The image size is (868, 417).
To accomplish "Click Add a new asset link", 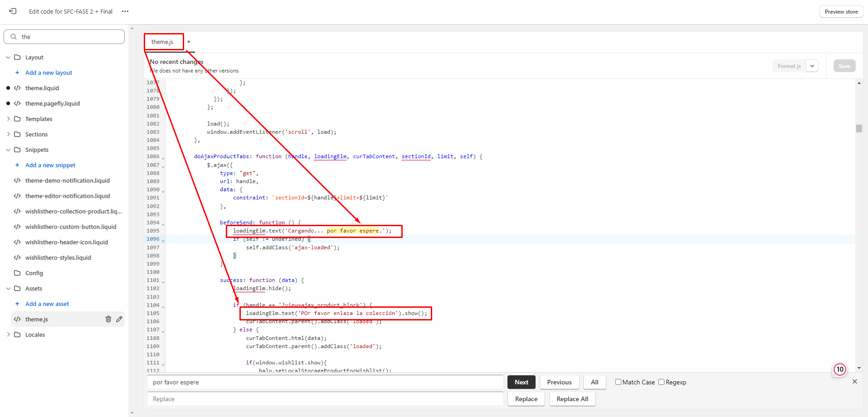I will click(x=47, y=304).
